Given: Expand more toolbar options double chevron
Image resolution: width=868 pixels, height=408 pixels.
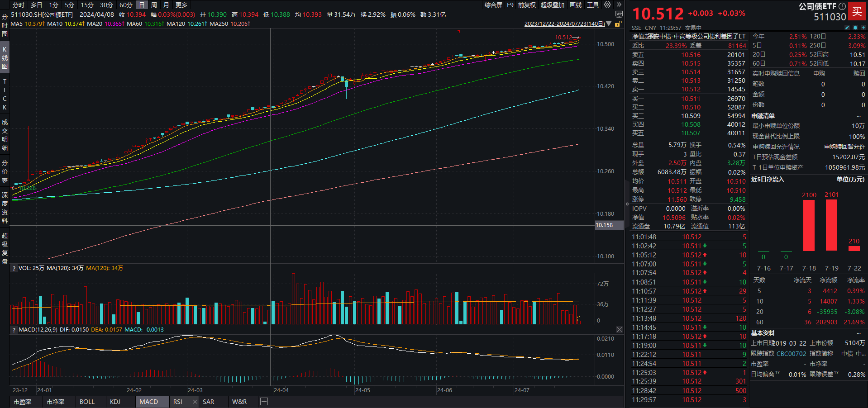Looking at the screenshot, I should (619, 5).
